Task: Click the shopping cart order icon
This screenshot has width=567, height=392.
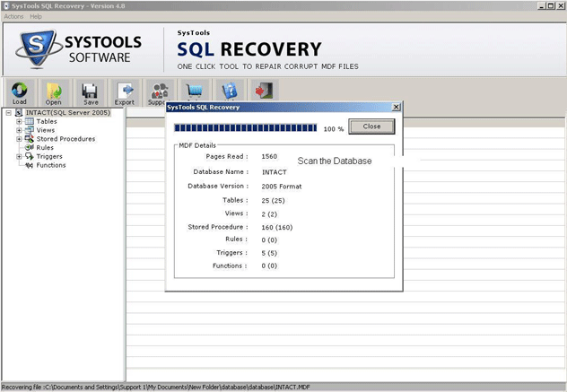Action: pos(194,91)
